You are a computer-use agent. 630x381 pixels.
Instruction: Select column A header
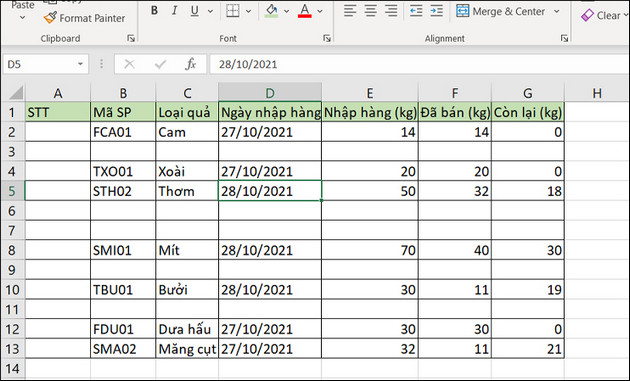(x=58, y=93)
